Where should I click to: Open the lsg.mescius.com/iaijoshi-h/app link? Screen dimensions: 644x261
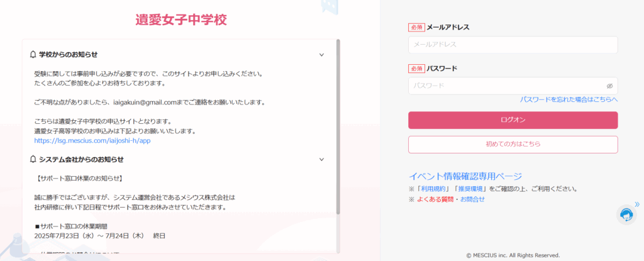pos(93,141)
